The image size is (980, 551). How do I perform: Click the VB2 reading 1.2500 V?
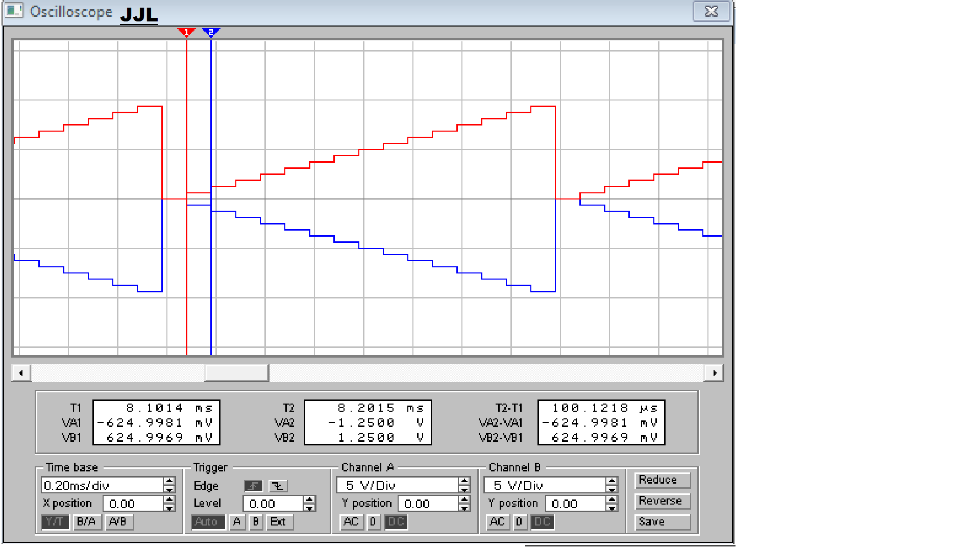381,437
